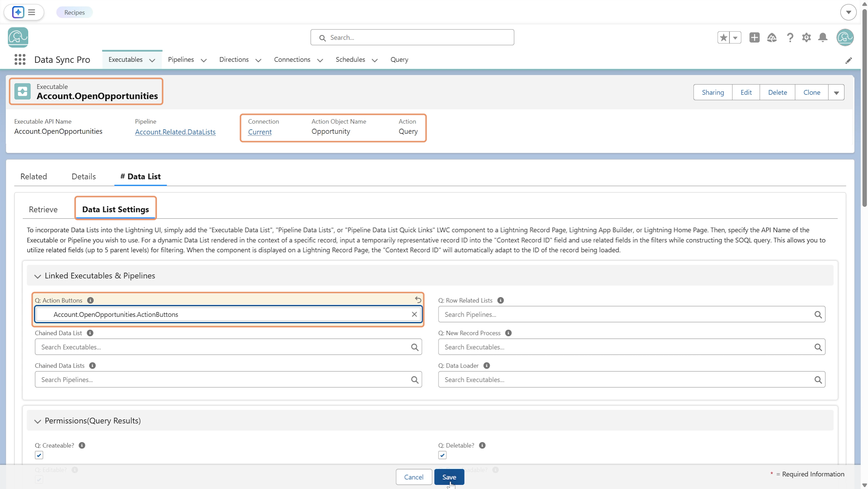Open the blue sparkle assistant icon
The width and height of the screenshot is (868, 489).
(18, 12)
